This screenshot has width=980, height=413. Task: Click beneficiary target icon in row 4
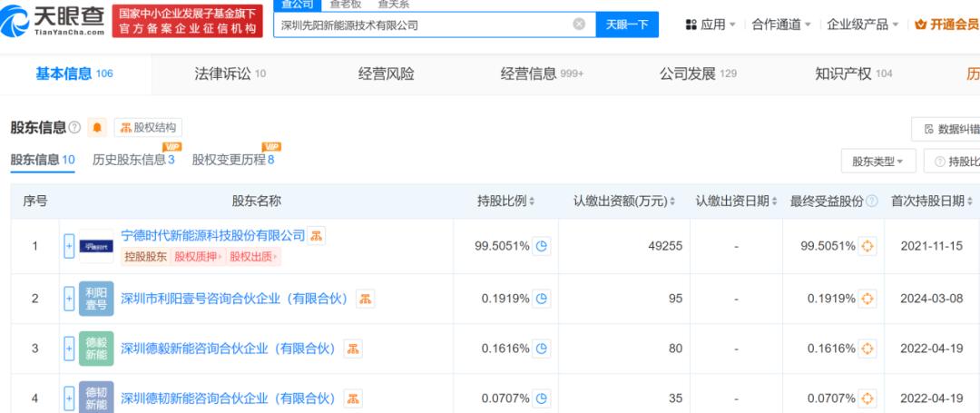point(867,398)
